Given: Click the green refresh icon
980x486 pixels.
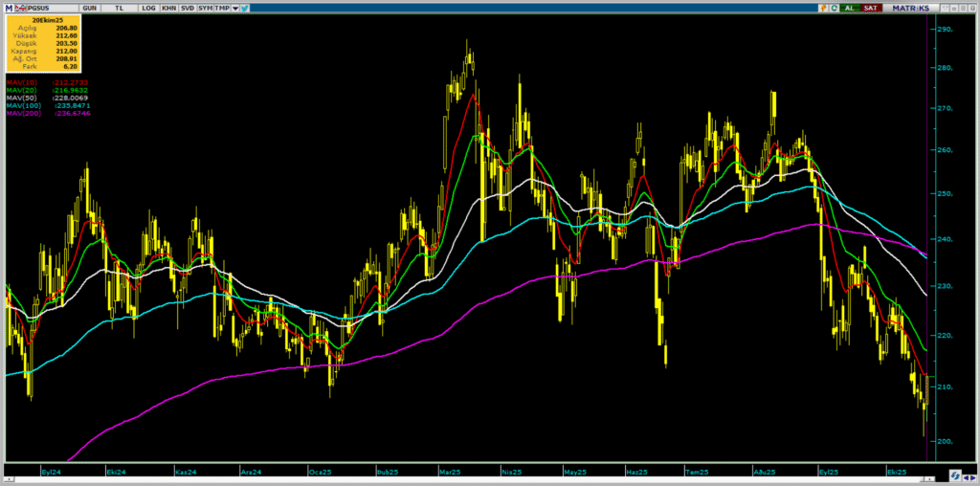Looking at the screenshot, I should (834, 8).
